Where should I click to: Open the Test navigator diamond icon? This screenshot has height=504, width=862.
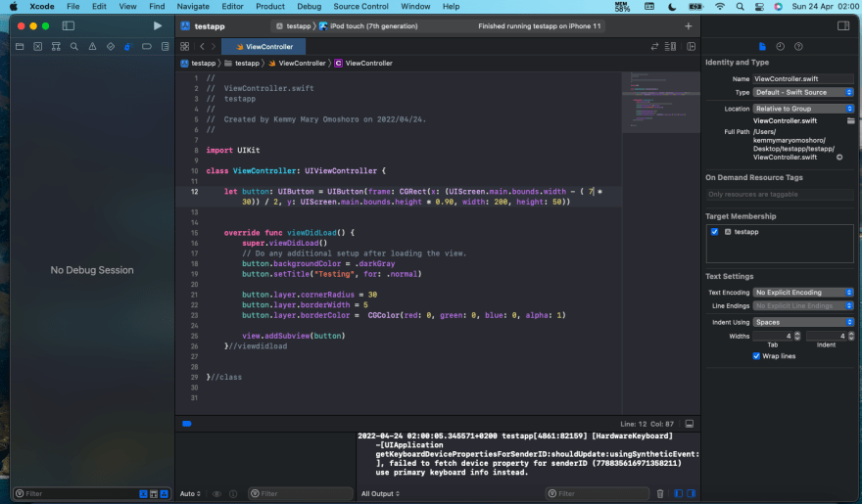[x=111, y=47]
